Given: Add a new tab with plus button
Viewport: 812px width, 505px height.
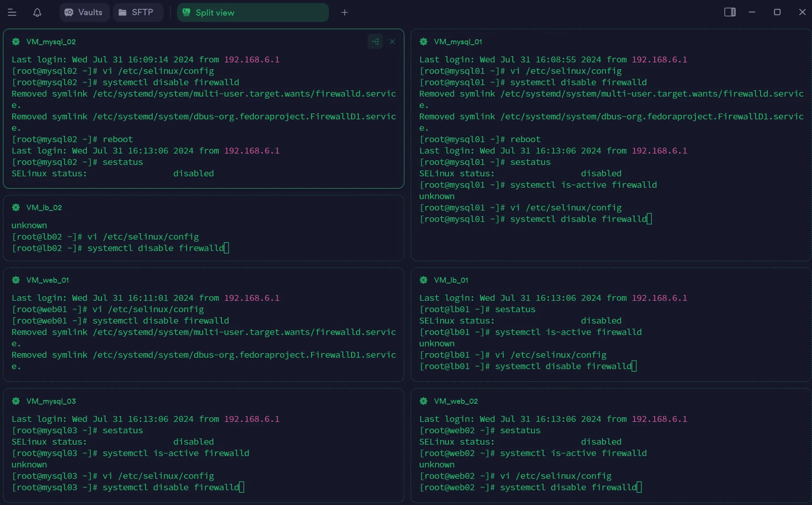Looking at the screenshot, I should pos(344,13).
